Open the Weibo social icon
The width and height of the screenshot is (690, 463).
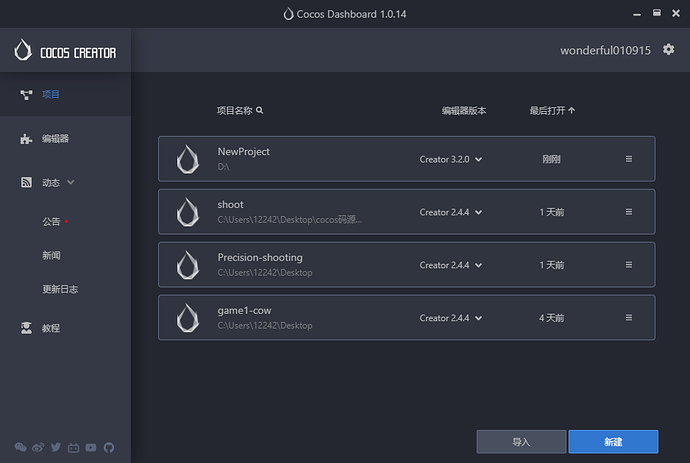(38, 447)
